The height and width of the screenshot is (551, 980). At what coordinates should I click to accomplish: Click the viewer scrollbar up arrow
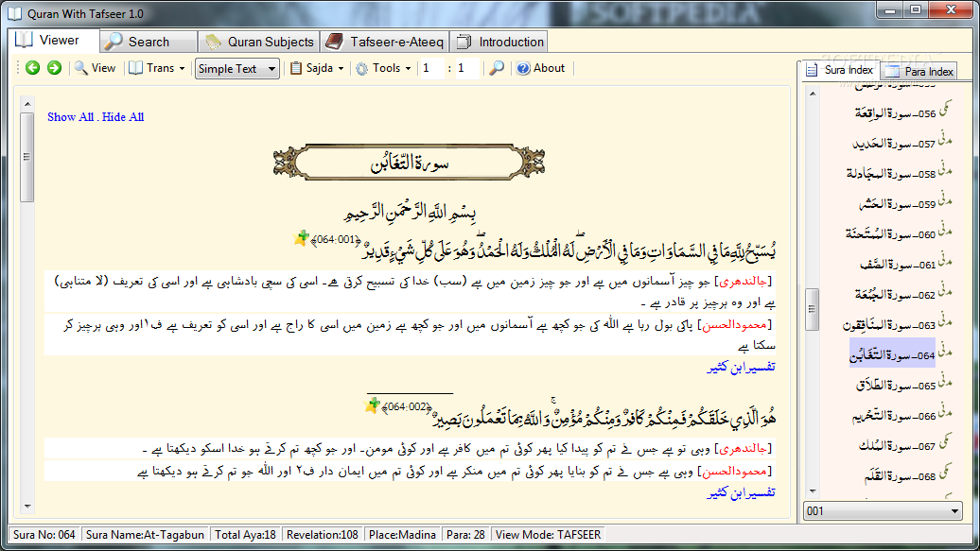click(x=26, y=103)
